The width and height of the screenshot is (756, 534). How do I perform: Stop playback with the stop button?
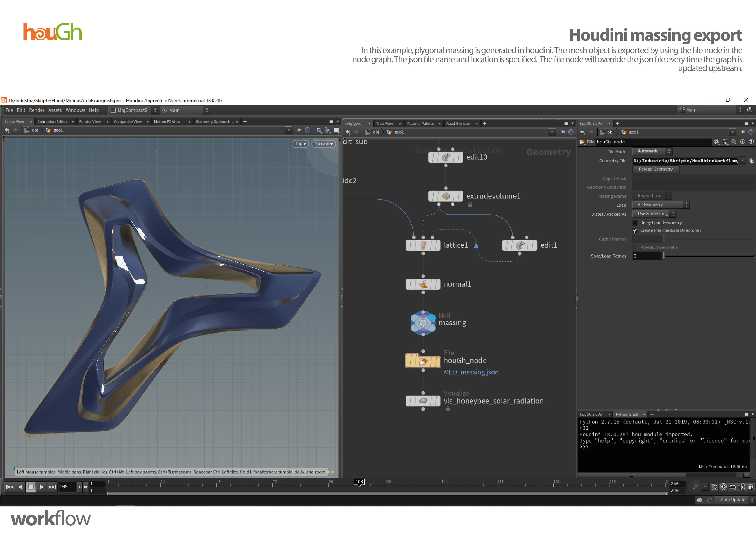(31, 487)
